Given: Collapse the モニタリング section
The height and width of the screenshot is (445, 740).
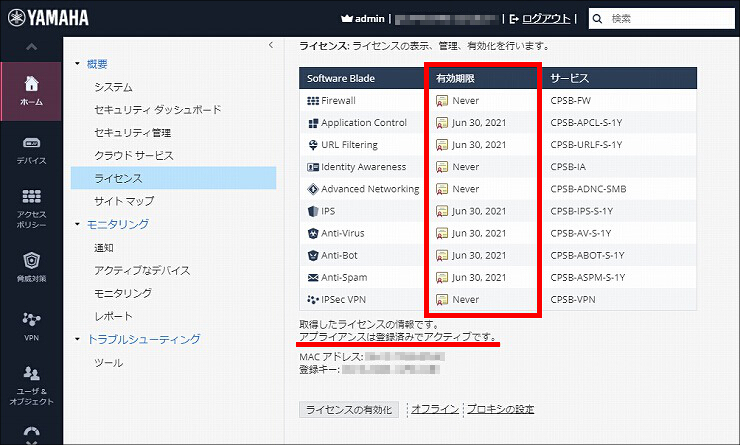Looking at the screenshot, I should (x=77, y=224).
